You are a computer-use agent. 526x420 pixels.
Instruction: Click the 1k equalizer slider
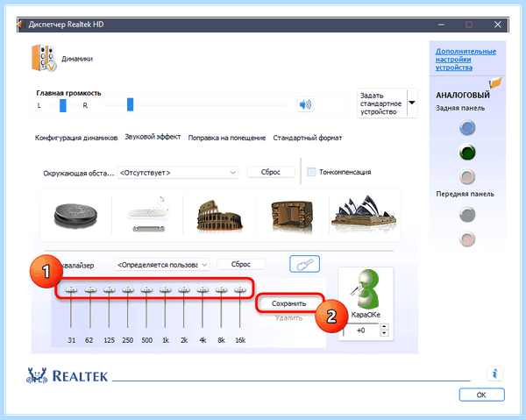coord(165,290)
